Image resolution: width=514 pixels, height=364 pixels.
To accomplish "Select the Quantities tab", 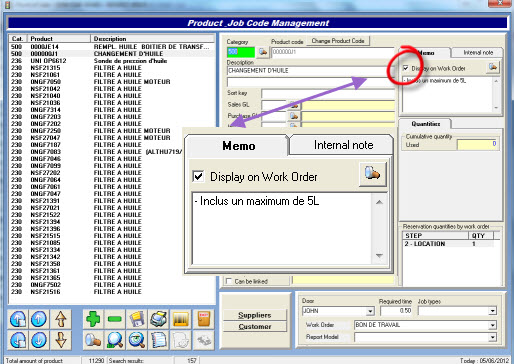I will pos(426,124).
